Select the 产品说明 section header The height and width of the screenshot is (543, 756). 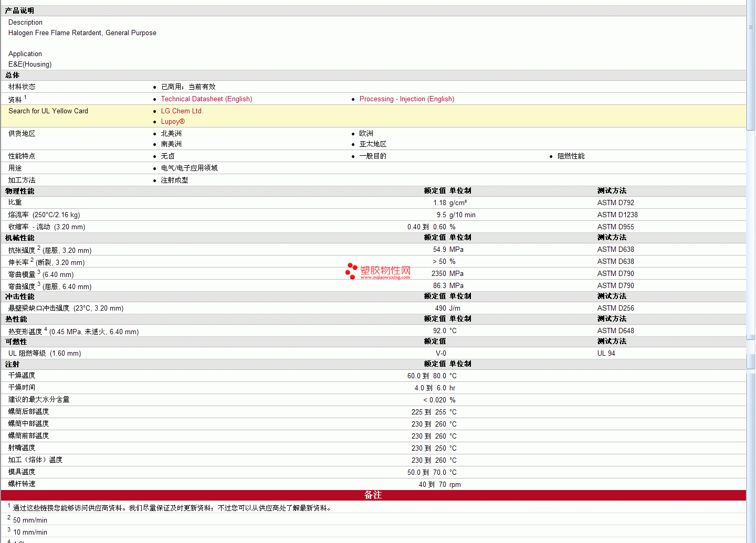coord(19,11)
